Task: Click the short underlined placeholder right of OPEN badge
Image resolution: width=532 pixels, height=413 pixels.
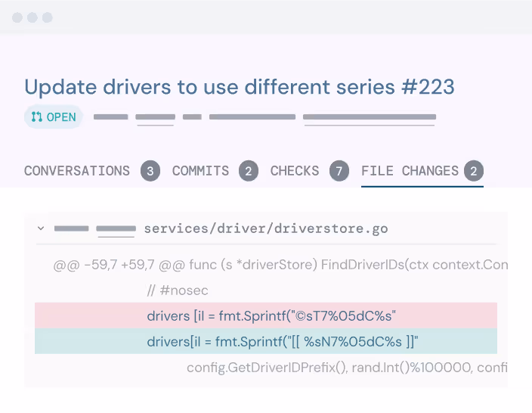Action: [155, 117]
